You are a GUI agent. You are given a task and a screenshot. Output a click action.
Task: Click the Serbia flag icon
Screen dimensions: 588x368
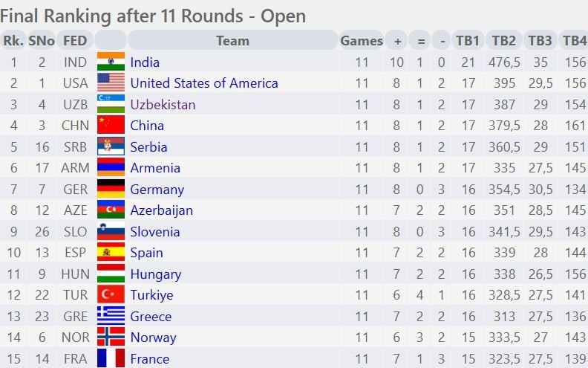tap(111, 147)
